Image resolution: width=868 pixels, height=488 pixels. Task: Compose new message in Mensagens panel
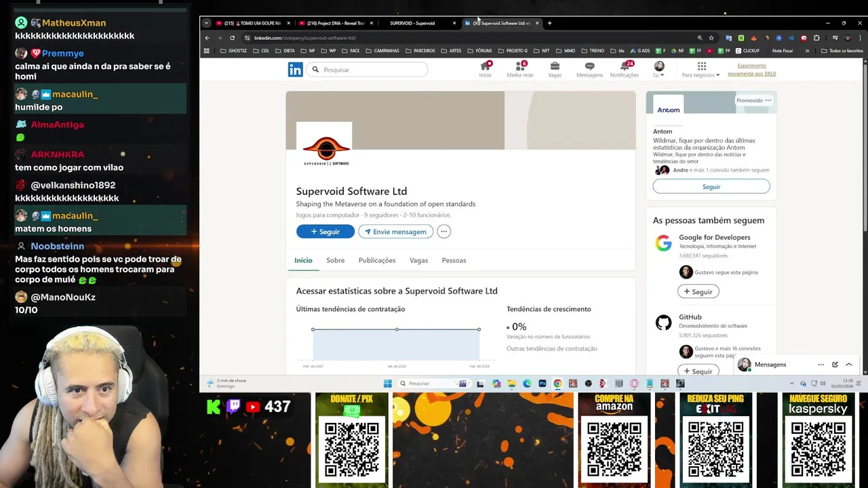pyautogui.click(x=835, y=365)
